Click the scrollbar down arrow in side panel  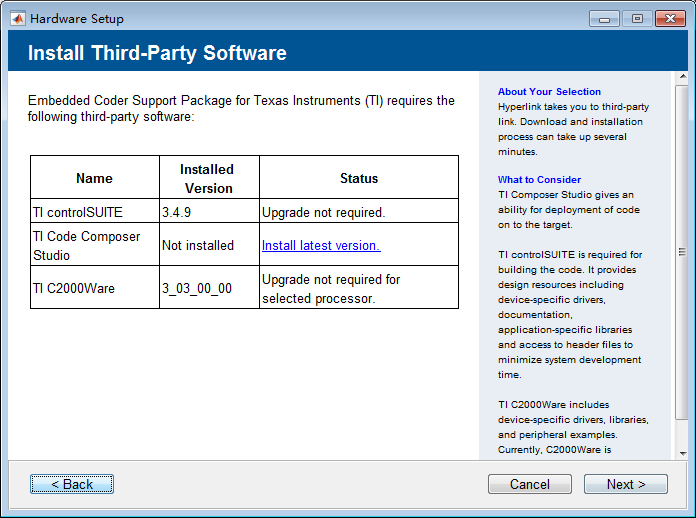click(683, 454)
